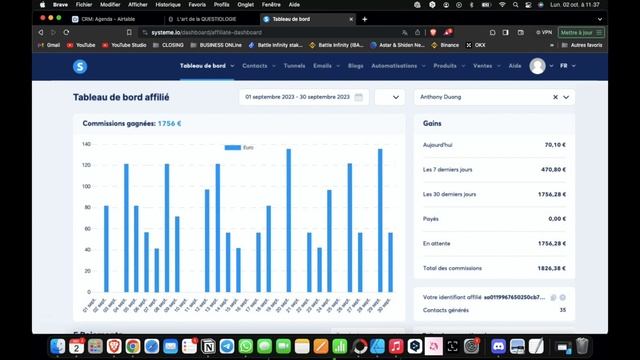Toggle the Euro series in chart legend
Image resolution: width=640 pixels, height=360 pixels.
click(x=239, y=147)
